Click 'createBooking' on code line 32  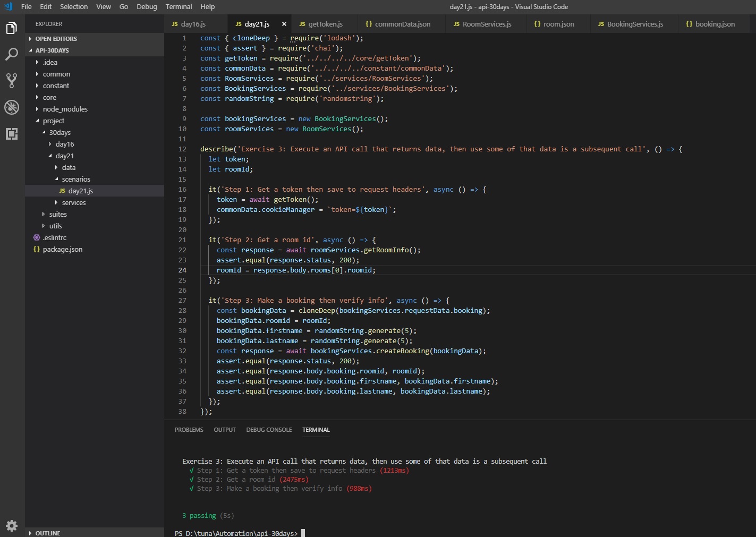click(402, 351)
